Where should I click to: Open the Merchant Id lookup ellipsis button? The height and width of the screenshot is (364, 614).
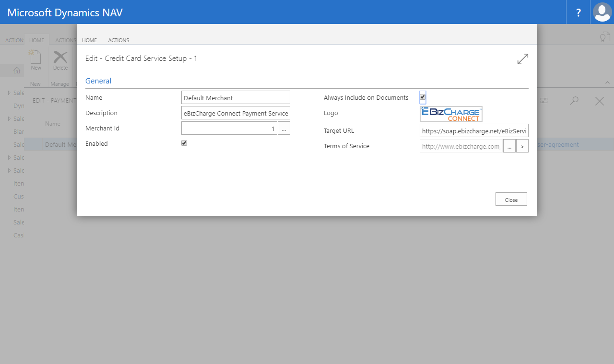coord(284,129)
